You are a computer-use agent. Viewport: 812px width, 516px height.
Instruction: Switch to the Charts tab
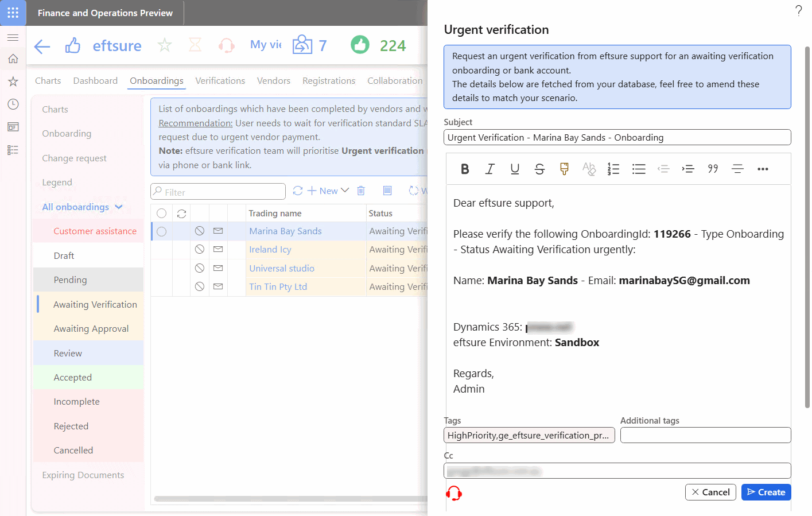click(48, 81)
